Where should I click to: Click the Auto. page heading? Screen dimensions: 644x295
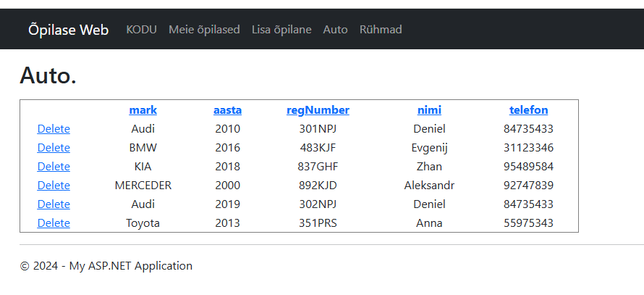[48, 75]
